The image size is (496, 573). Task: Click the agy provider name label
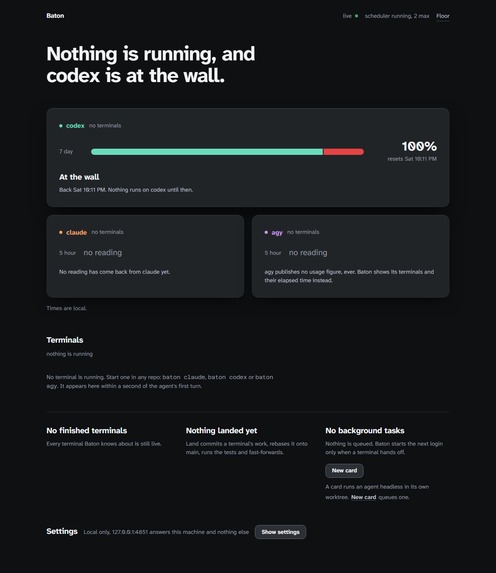tap(277, 232)
